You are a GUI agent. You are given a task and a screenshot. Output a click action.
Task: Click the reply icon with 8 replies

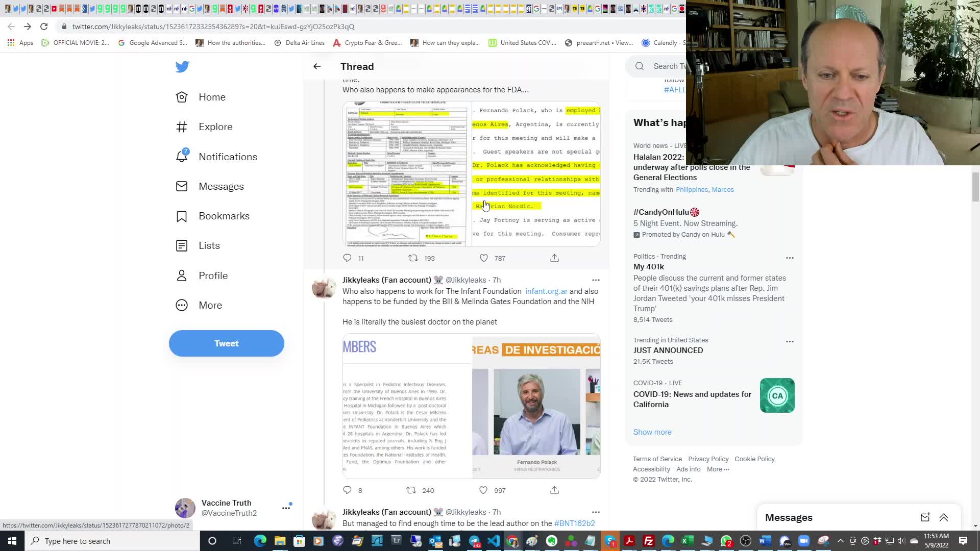point(347,490)
